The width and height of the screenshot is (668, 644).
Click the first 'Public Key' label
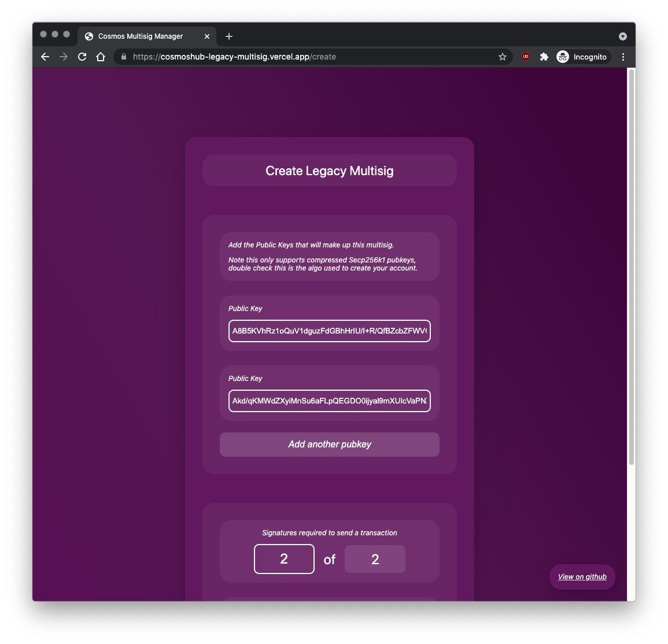point(245,308)
